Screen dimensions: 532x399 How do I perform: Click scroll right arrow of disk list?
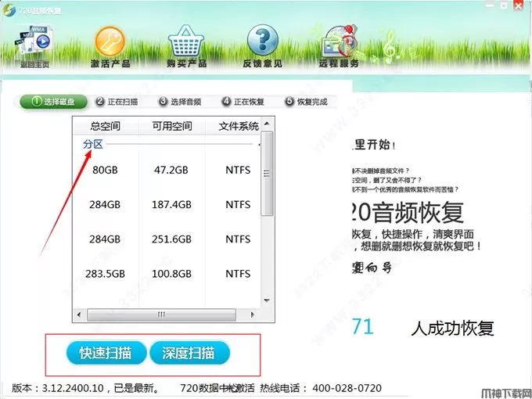[252, 315]
